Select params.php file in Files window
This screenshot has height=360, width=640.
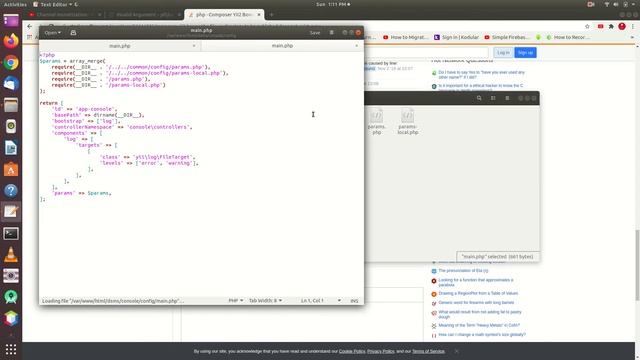point(376,122)
